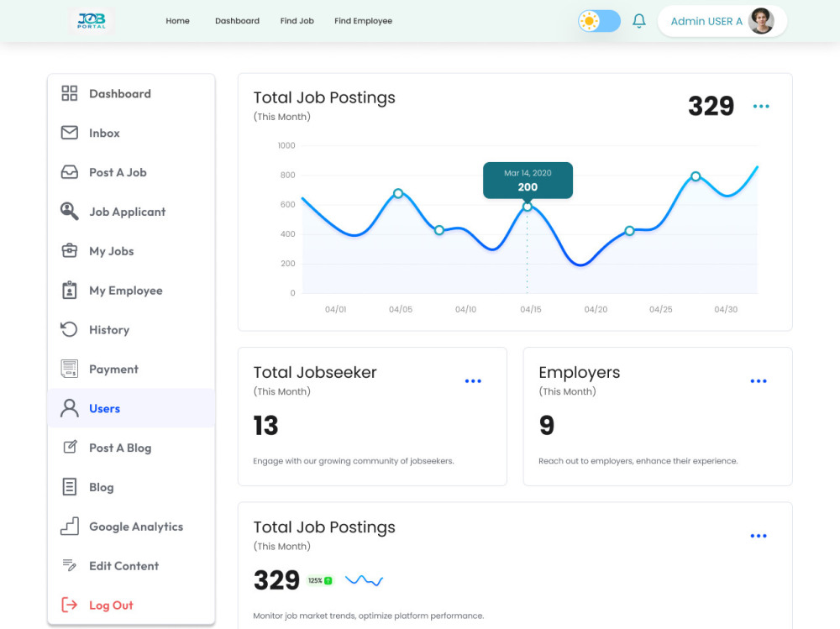Viewport: 840px width, 629px height.
Task: Open the Employers card options dots
Action: click(759, 381)
